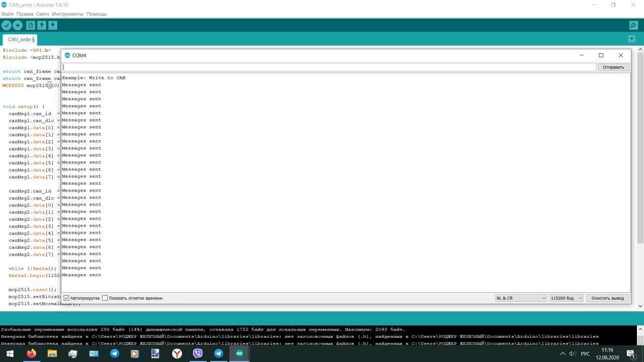Toggle the Автопрокрутка checkbox
Viewport: 644px width, 362px height.
point(66,298)
